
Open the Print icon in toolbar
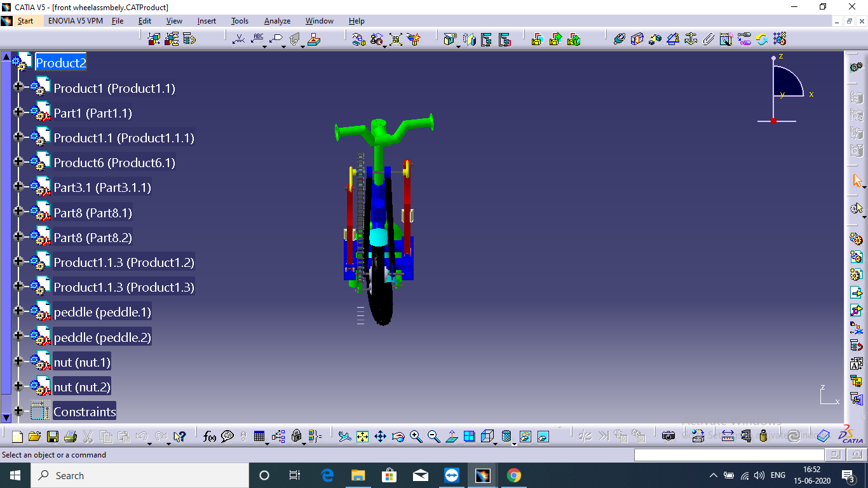[71, 437]
